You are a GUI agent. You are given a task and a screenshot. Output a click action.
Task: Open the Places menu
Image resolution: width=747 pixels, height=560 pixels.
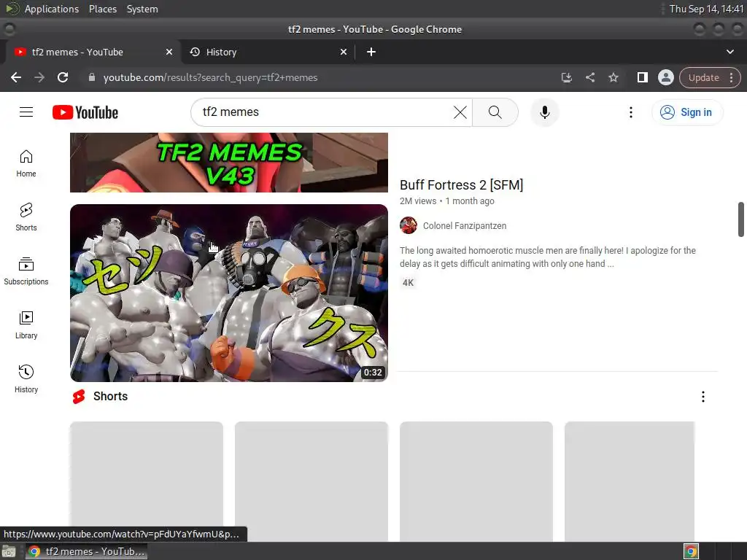click(102, 9)
